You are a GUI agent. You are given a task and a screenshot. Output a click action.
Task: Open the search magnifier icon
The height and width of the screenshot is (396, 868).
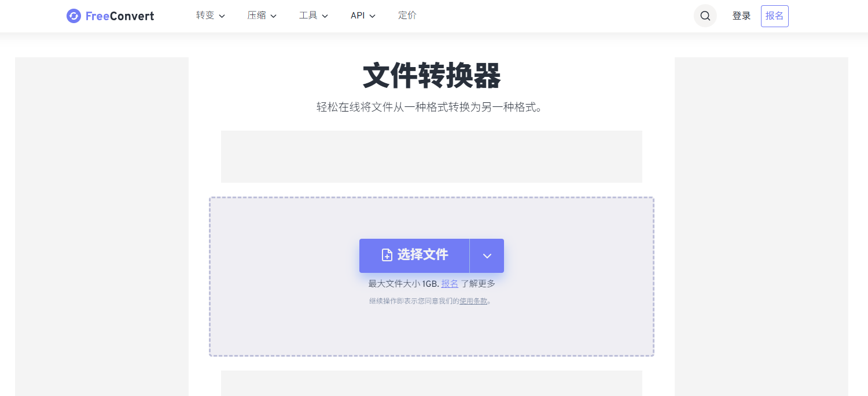click(x=705, y=16)
